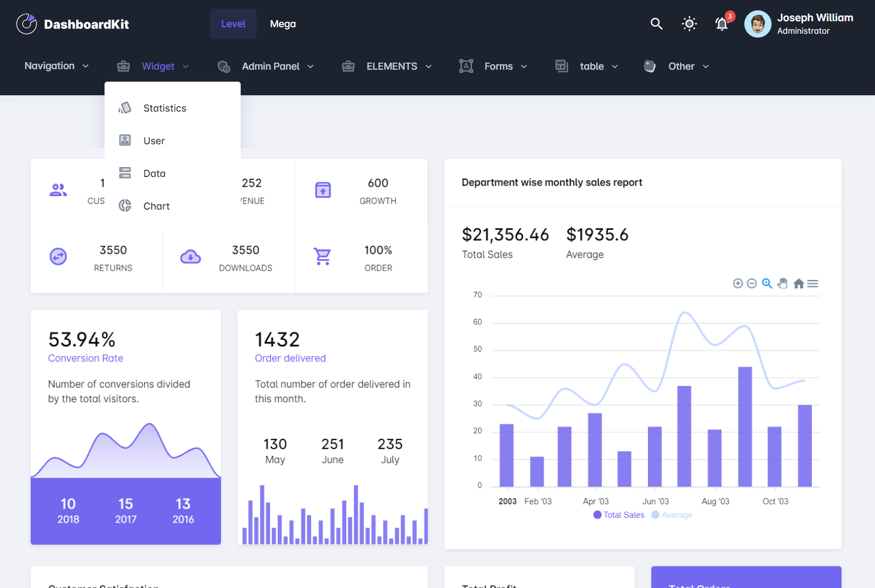875x588 pixels.
Task: Click the Mega button in header
Action: tap(283, 24)
